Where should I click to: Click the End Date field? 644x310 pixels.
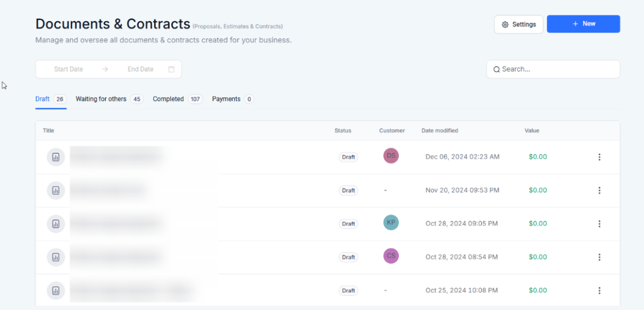(x=141, y=69)
